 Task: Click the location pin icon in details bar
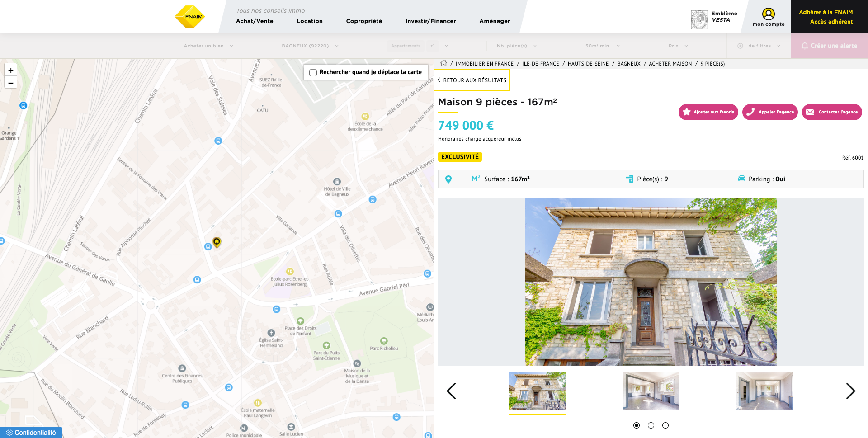click(448, 179)
